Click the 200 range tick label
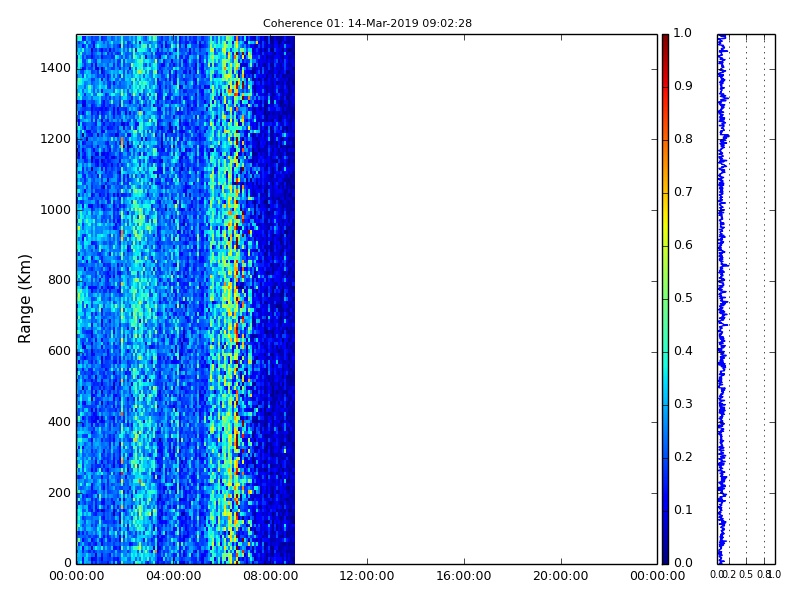Image resolution: width=800 pixels, height=600 pixels. (x=59, y=493)
